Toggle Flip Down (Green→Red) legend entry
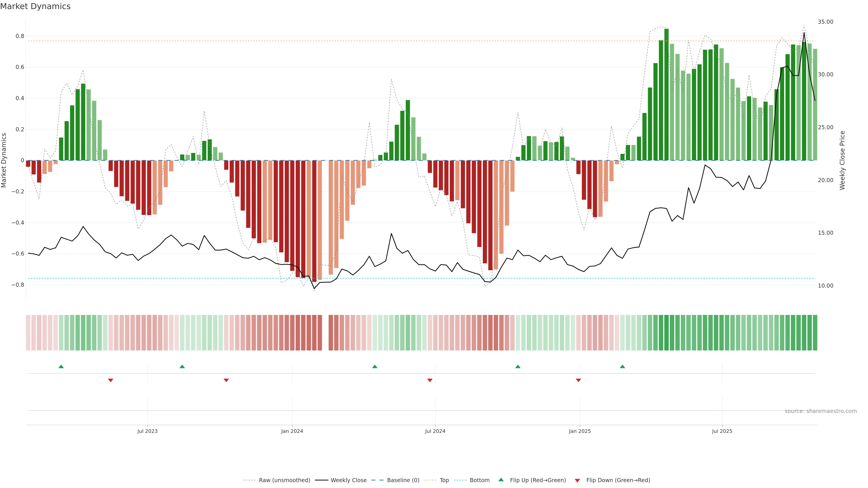The height and width of the screenshot is (488, 868). pos(618,480)
